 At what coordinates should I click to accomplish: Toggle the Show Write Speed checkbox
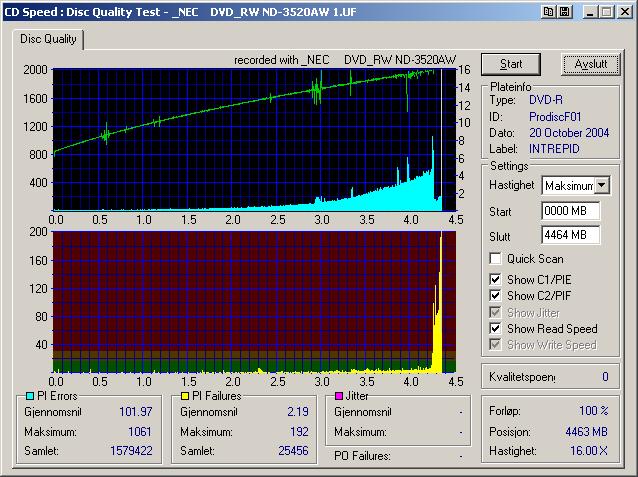tap(495, 345)
